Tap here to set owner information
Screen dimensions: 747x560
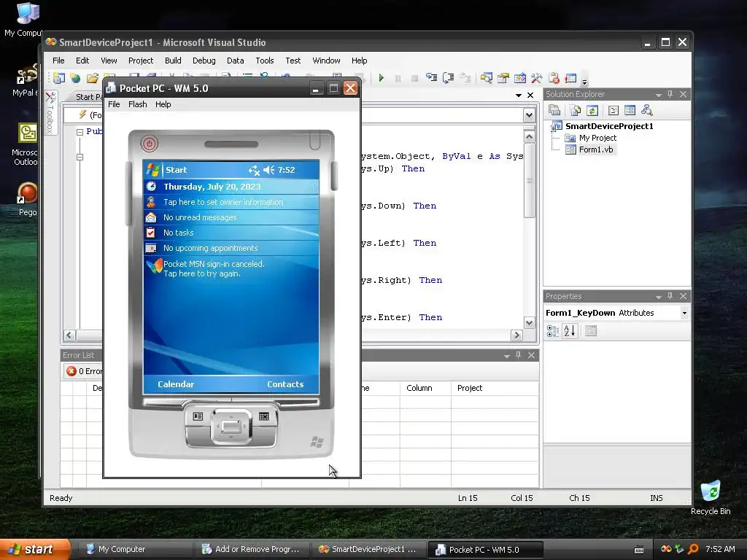tap(231, 202)
